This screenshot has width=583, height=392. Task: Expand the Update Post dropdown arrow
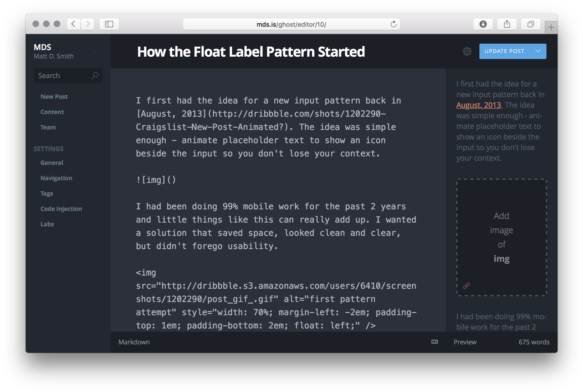pyautogui.click(x=538, y=51)
